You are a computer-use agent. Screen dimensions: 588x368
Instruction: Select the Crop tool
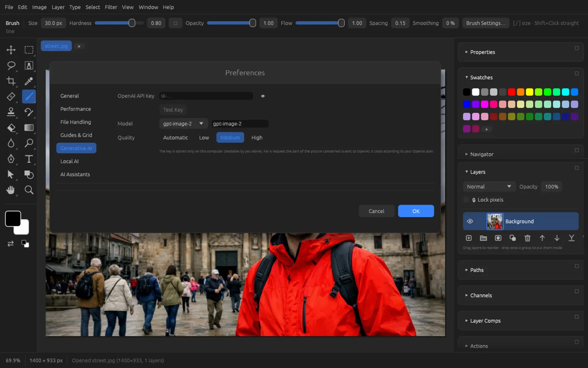[11, 81]
